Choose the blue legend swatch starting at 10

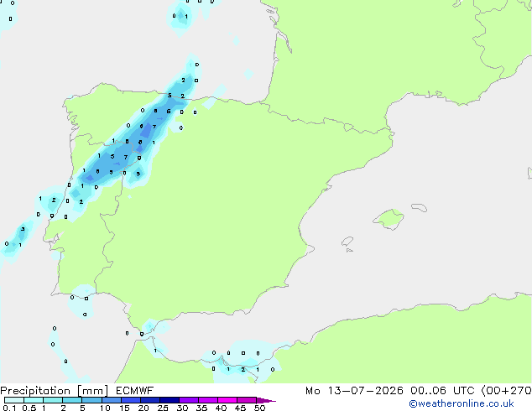(x=111, y=400)
